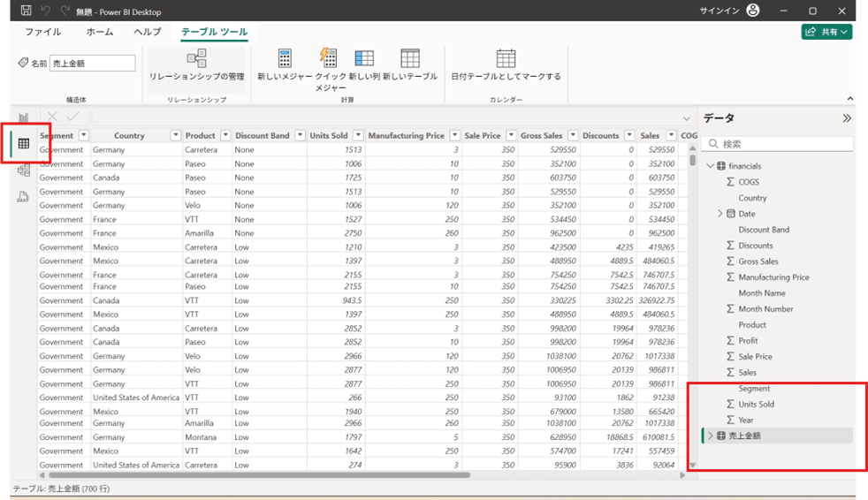The height and width of the screenshot is (500, 868).
Task: Click the calendar icon beside Date field
Action: tap(731, 214)
